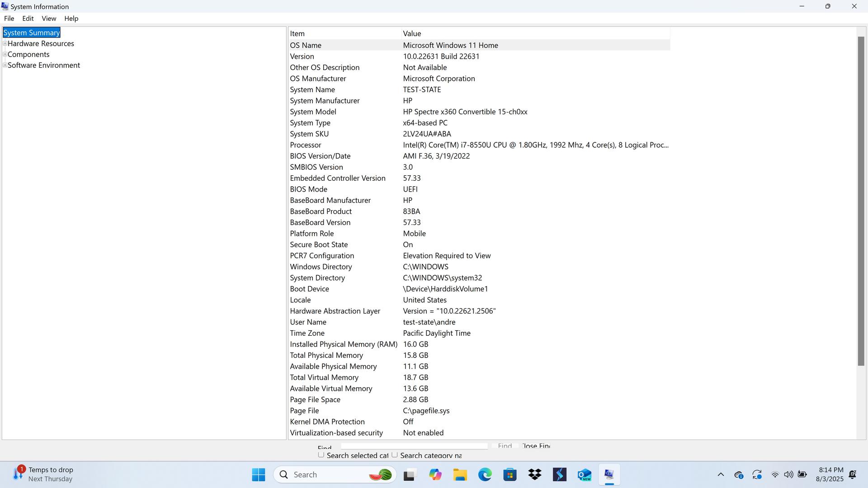The image size is (868, 488).
Task: Click the System Information taskbar icon
Action: (609, 474)
